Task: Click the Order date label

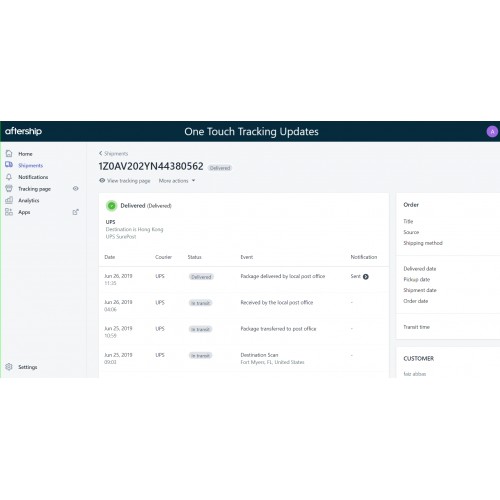Action: click(416, 301)
